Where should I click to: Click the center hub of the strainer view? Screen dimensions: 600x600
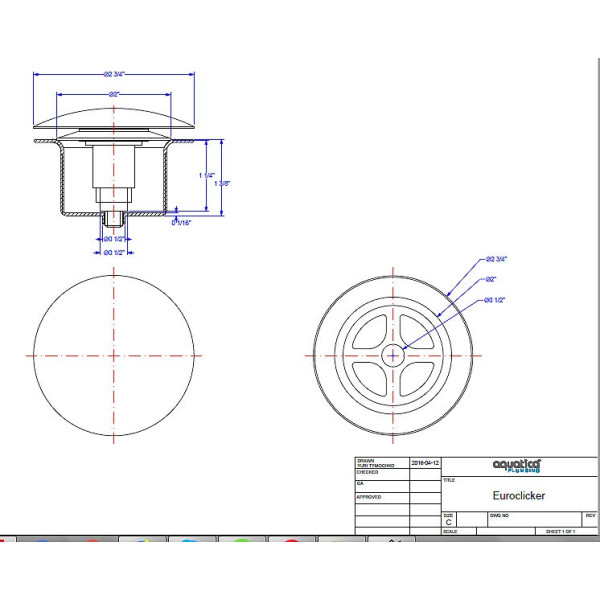pyautogui.click(x=393, y=355)
